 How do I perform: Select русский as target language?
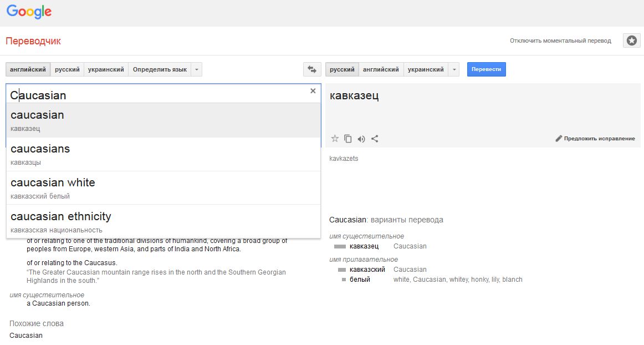[342, 69]
